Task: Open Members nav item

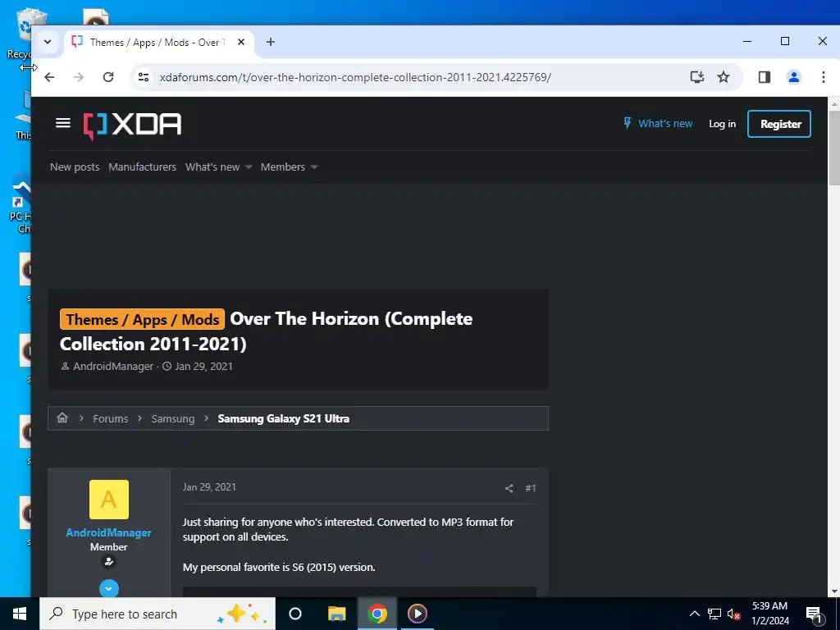Action: click(x=282, y=167)
